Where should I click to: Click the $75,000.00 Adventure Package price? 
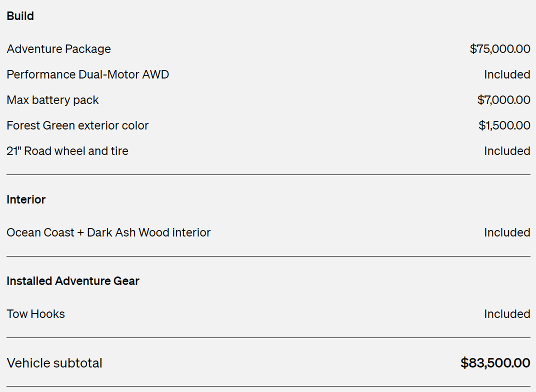499,49
